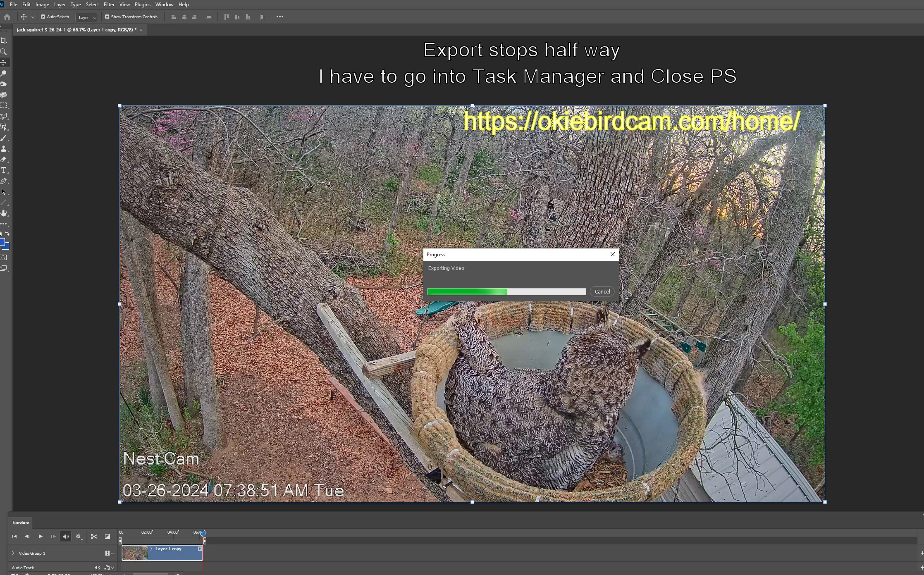
Task: Open the Auto-Select Layer dropdown
Action: (x=87, y=17)
